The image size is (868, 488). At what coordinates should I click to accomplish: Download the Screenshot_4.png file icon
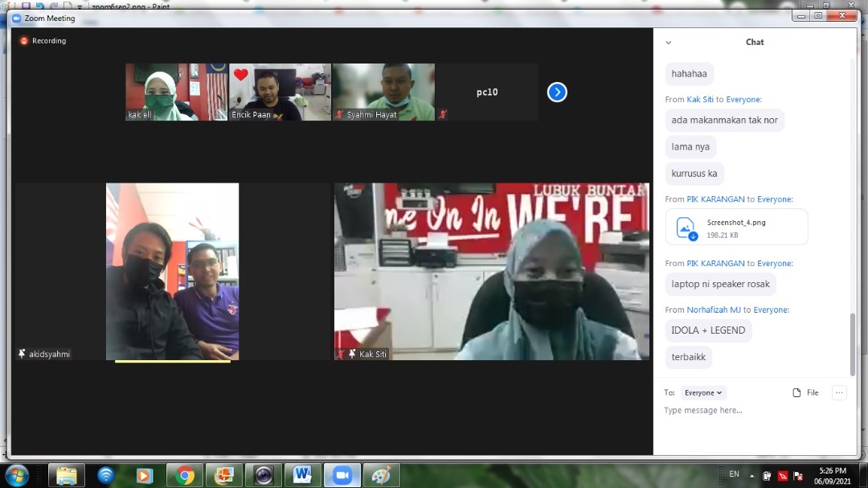coord(686,228)
